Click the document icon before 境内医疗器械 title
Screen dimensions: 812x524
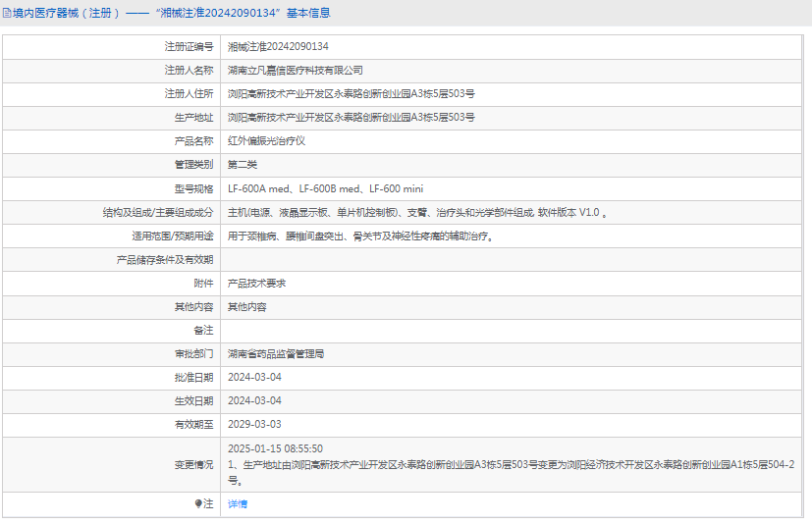(7, 13)
